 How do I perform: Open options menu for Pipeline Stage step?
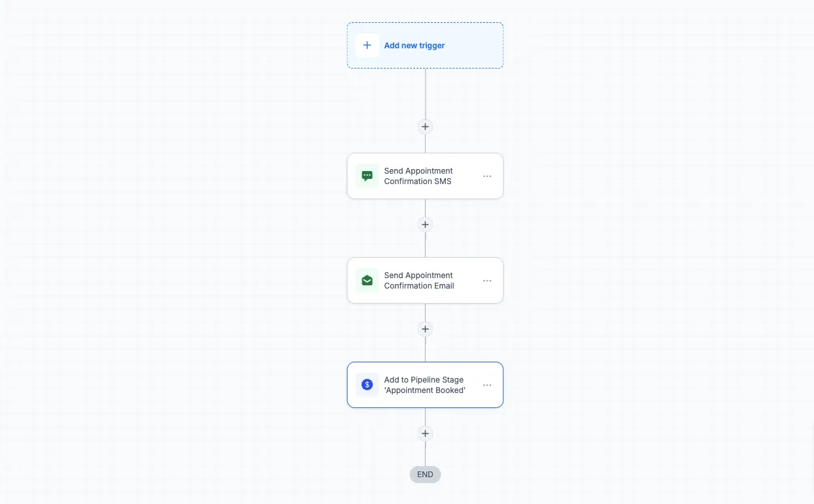487,385
